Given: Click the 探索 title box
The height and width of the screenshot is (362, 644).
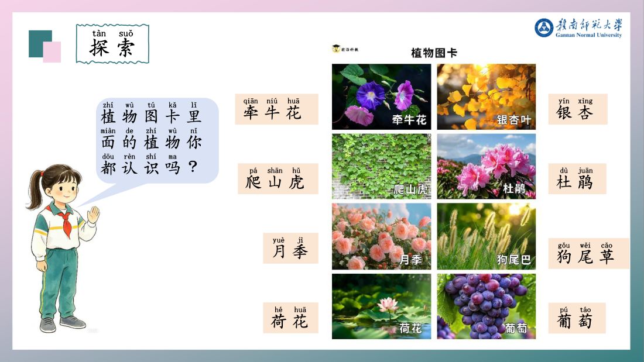Looking at the screenshot, I should pyautogui.click(x=112, y=44).
